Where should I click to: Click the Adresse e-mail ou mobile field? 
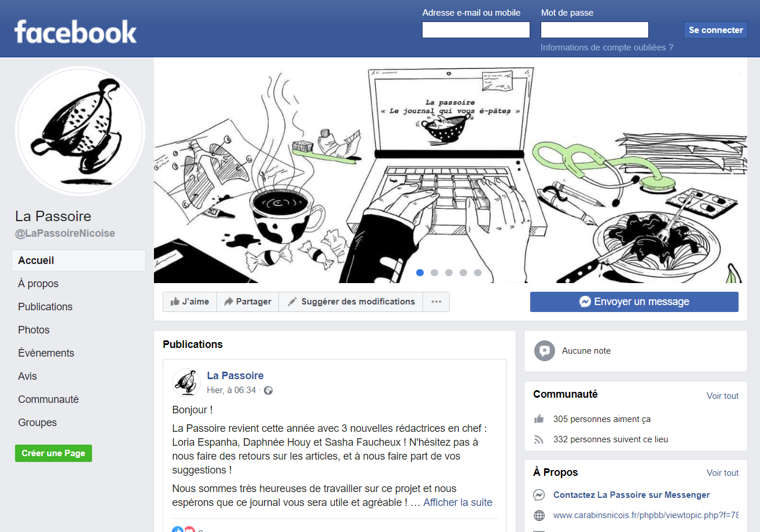[x=476, y=30]
